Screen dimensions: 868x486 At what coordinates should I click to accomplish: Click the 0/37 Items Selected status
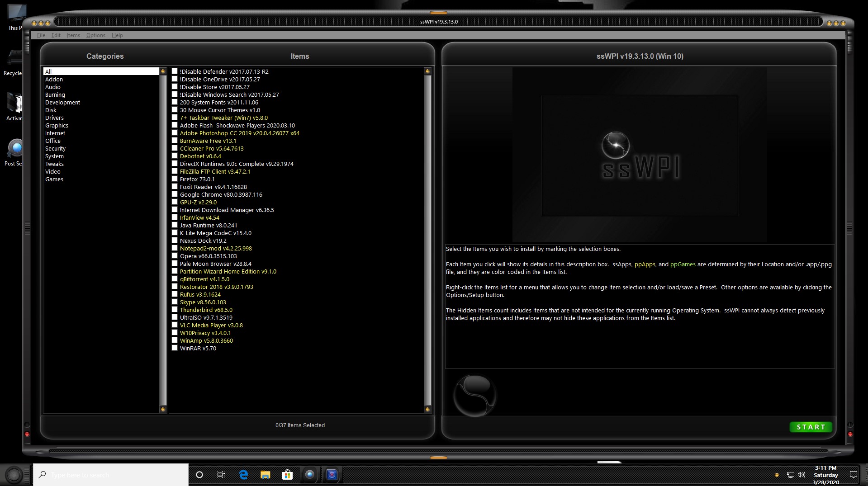coord(300,425)
